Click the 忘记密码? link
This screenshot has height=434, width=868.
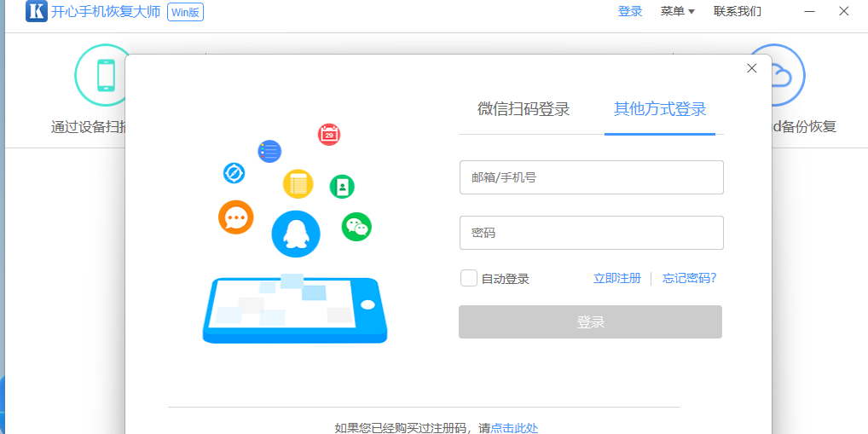pos(689,278)
